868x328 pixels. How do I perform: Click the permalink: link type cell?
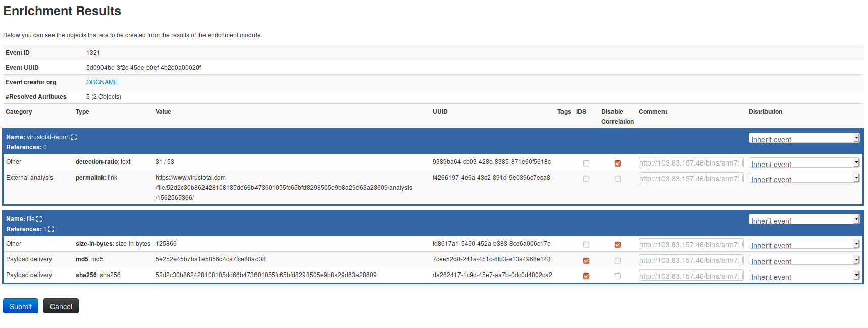[x=96, y=178]
